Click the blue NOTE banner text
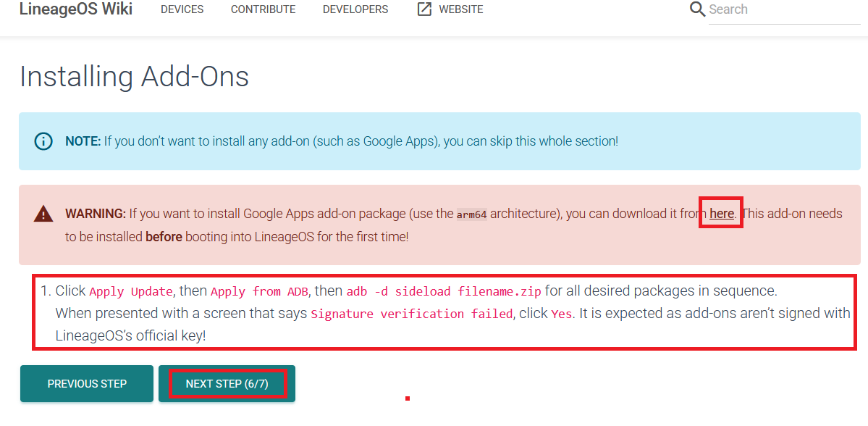 click(342, 141)
